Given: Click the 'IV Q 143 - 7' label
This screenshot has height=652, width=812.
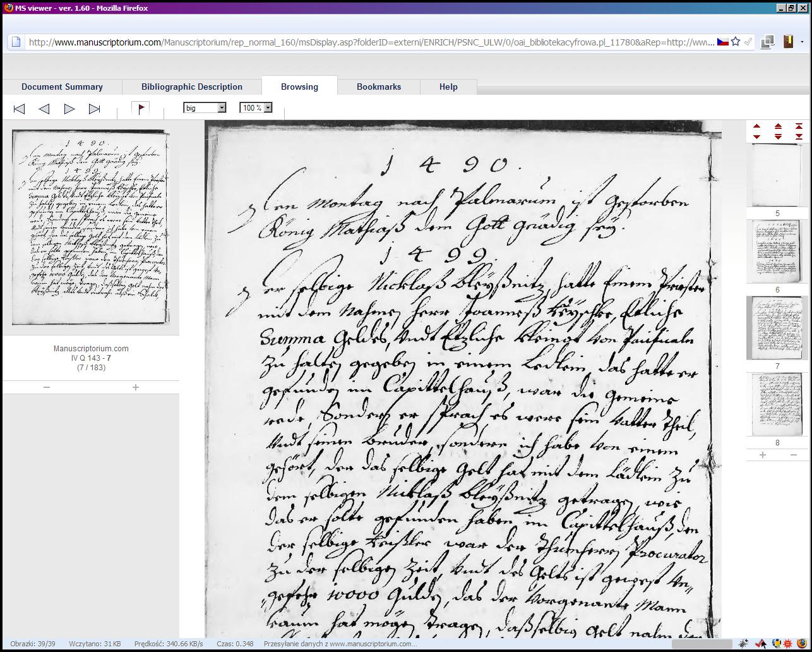Looking at the screenshot, I should coord(91,358).
